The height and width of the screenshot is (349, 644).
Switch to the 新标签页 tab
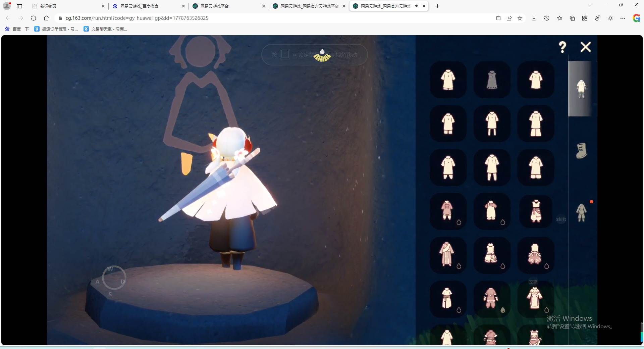(69, 6)
